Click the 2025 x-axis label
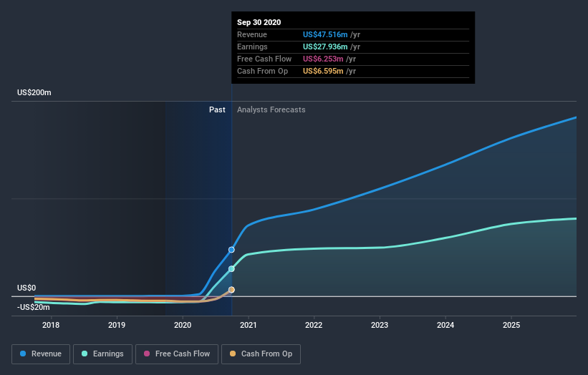588x375 pixels. [x=511, y=325]
